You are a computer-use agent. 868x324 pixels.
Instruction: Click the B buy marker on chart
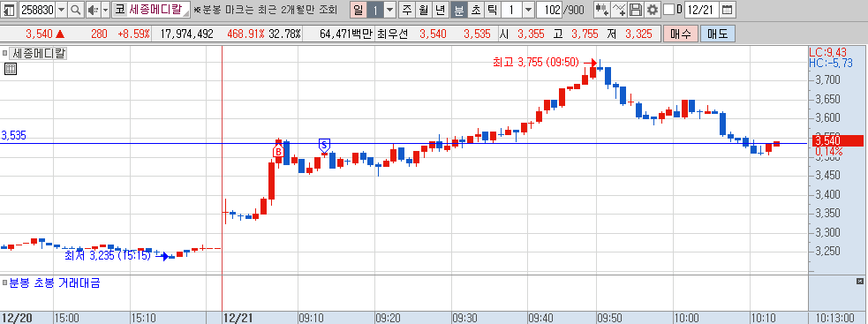tap(278, 151)
